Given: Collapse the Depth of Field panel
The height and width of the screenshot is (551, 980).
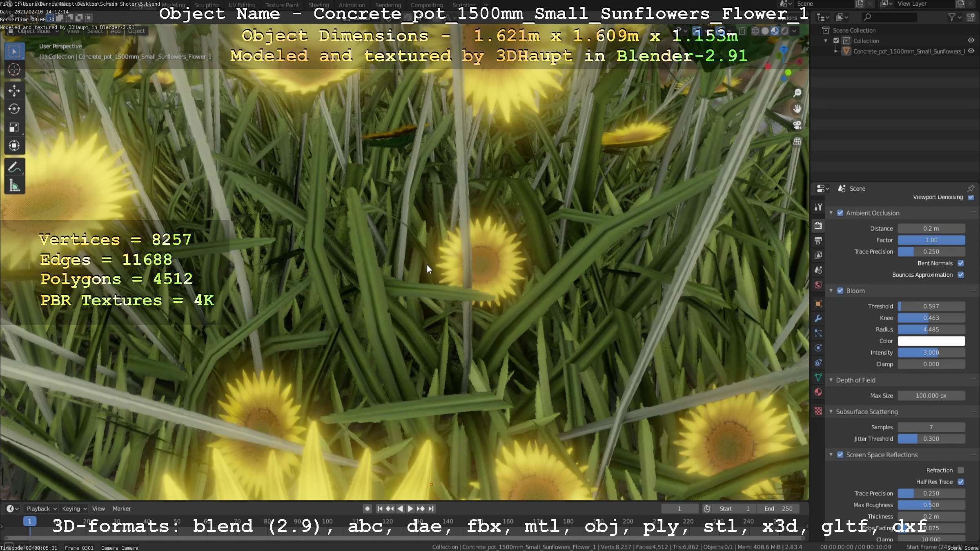Looking at the screenshot, I should [x=831, y=380].
